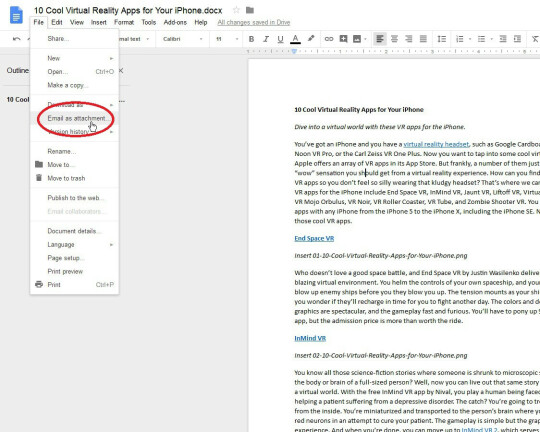
Task: Open the Calibri font dropdown
Action: (x=182, y=39)
